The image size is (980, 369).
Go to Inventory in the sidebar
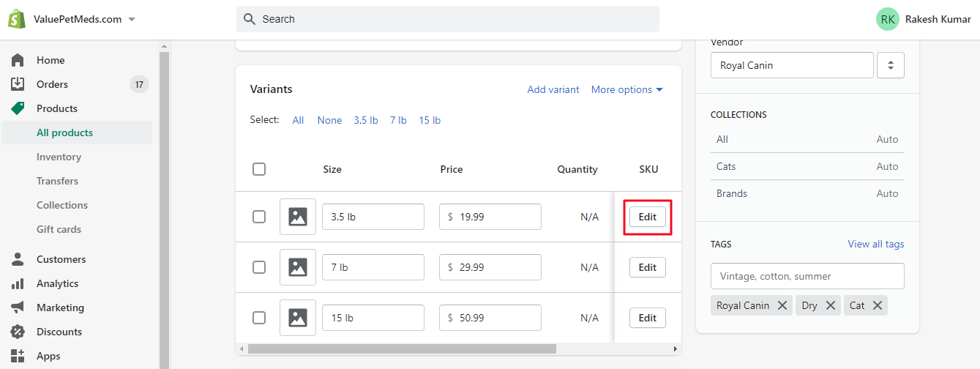click(59, 157)
